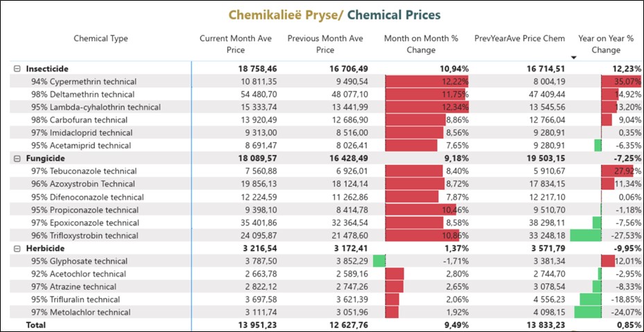
Task: Click the sort arrow under Year on Year
Action: click(x=573, y=57)
